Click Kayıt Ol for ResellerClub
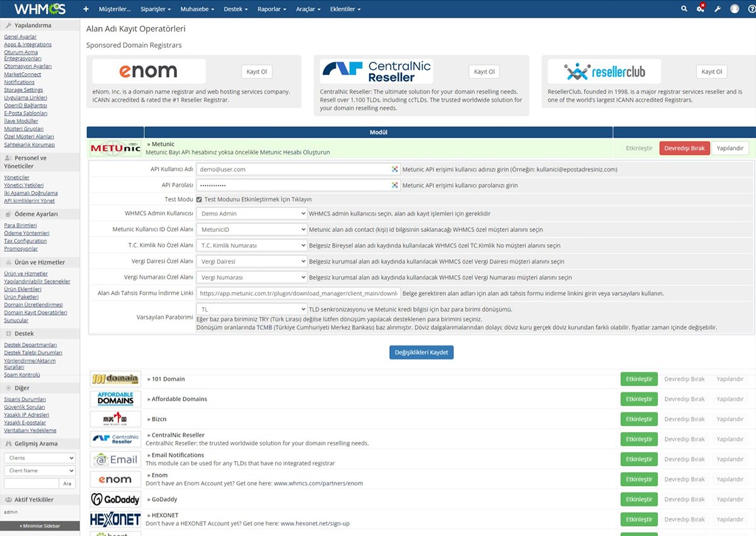 click(x=712, y=71)
